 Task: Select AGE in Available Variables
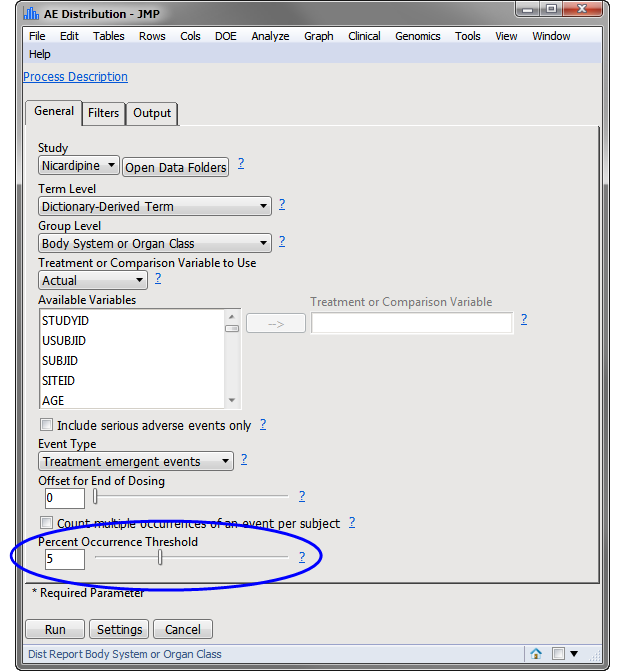(x=53, y=401)
